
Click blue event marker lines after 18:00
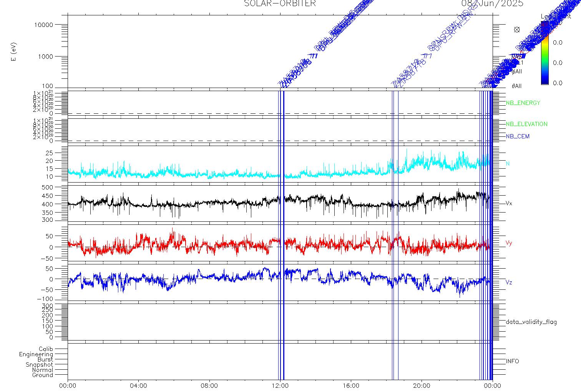tap(395, 234)
